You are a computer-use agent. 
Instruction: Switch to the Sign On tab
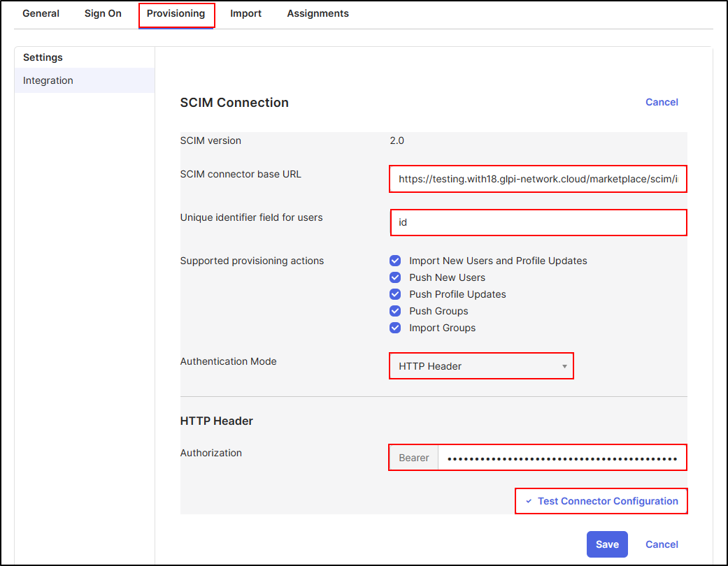click(x=103, y=14)
